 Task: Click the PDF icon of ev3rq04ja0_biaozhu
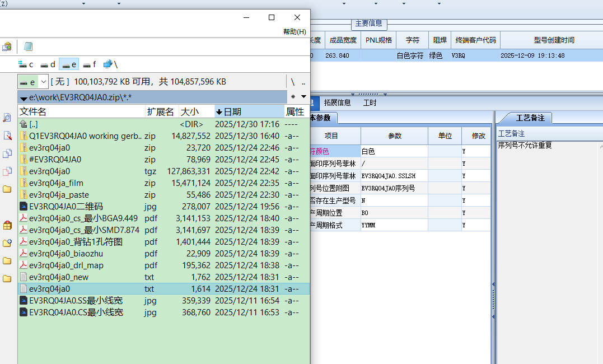24,253
